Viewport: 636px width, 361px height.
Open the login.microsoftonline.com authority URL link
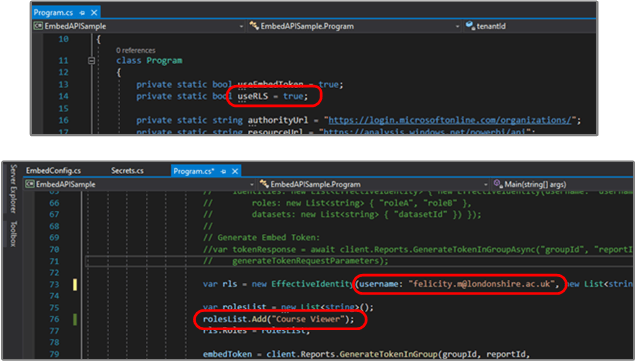(449, 120)
